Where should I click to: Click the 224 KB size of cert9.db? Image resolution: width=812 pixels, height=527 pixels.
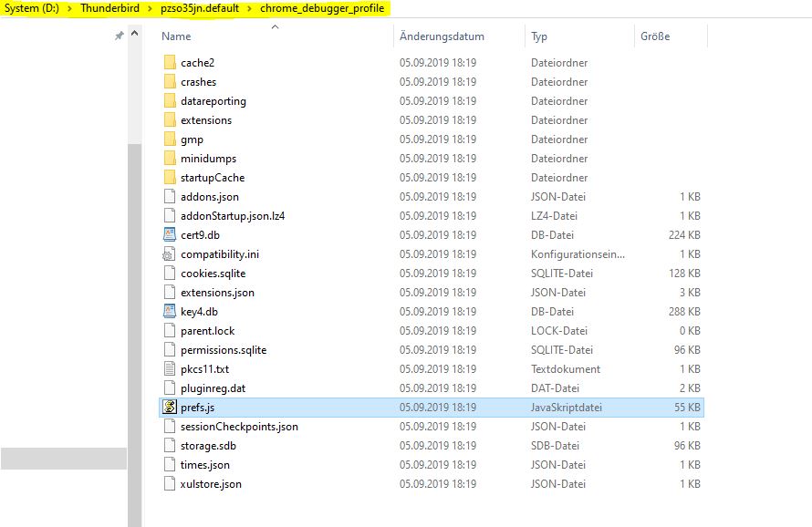684,235
